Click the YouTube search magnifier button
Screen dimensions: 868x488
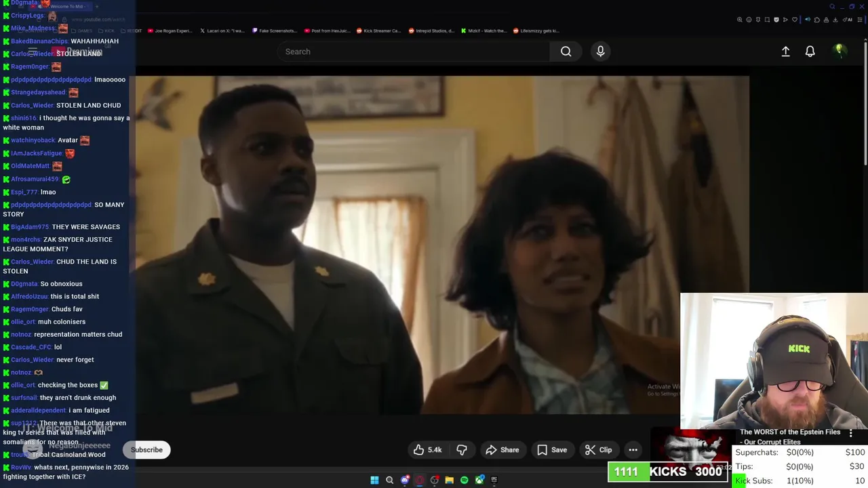click(x=566, y=52)
